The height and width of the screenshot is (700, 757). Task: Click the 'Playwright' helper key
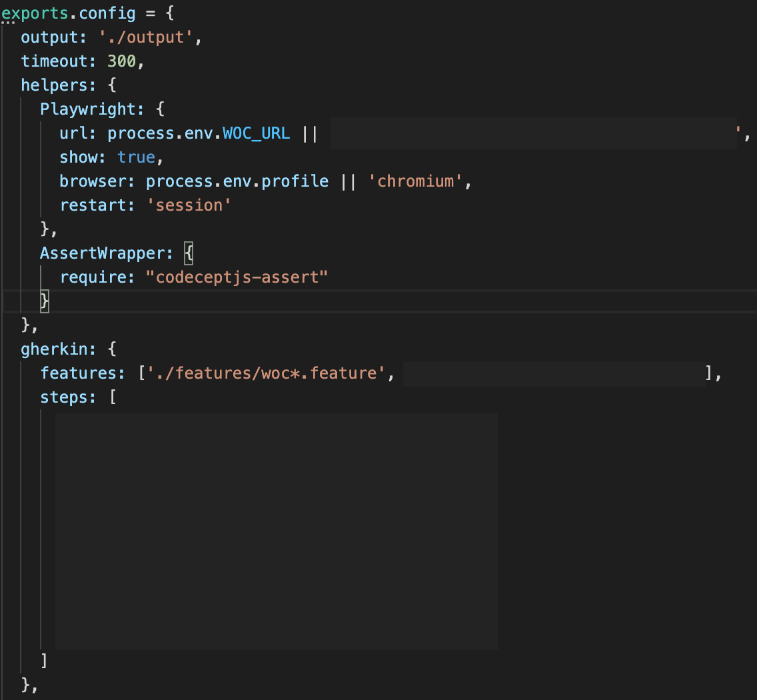88,109
